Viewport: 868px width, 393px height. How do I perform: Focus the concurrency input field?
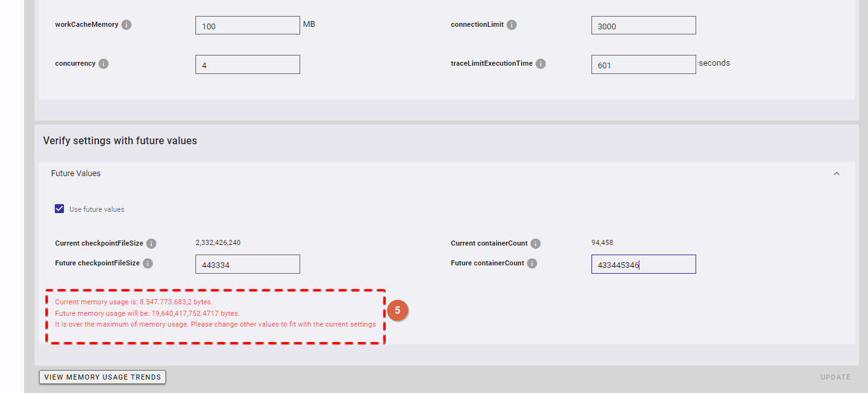[x=248, y=64]
